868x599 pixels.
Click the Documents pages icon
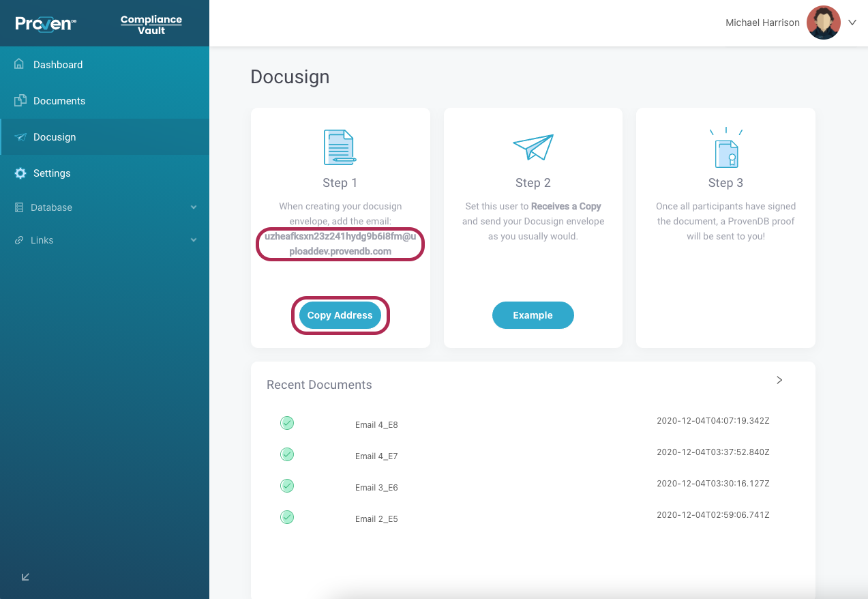pos(20,100)
